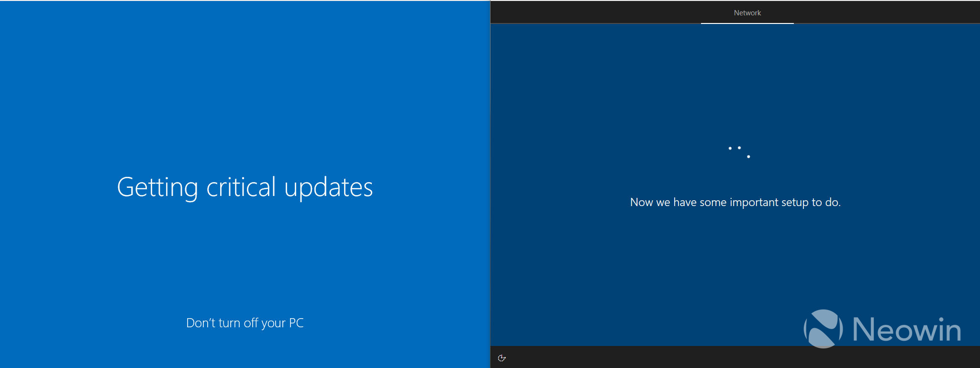This screenshot has height=368, width=980.
Task: Click white underline beneath Network tab
Action: pos(747,23)
